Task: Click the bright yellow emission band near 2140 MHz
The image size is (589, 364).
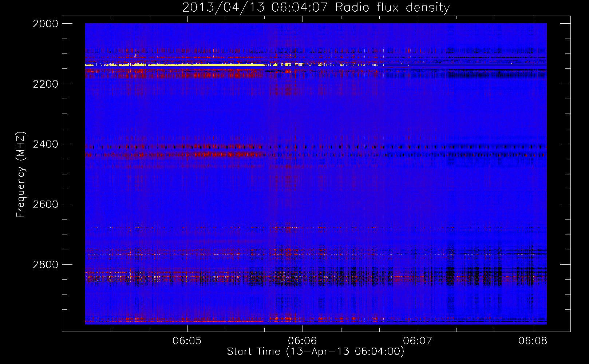Action: pos(175,65)
